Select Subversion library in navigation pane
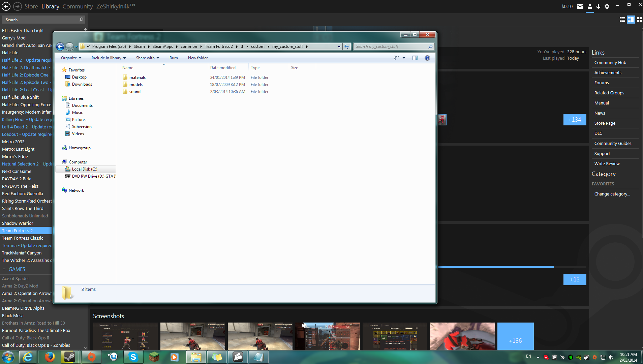 (82, 127)
